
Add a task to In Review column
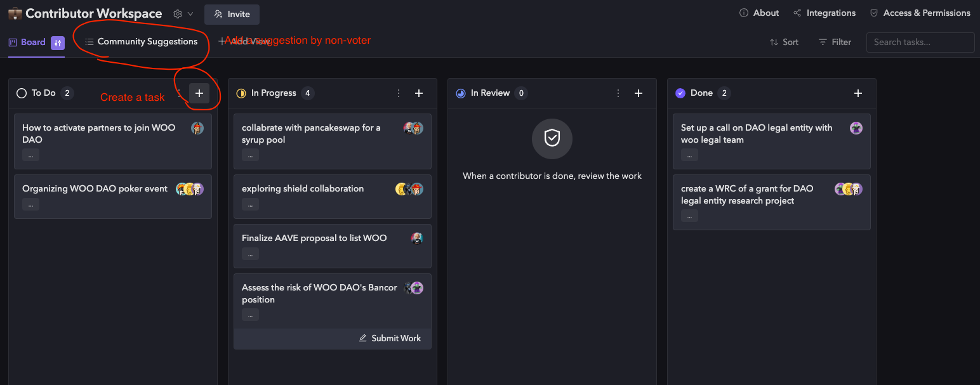tap(639, 93)
